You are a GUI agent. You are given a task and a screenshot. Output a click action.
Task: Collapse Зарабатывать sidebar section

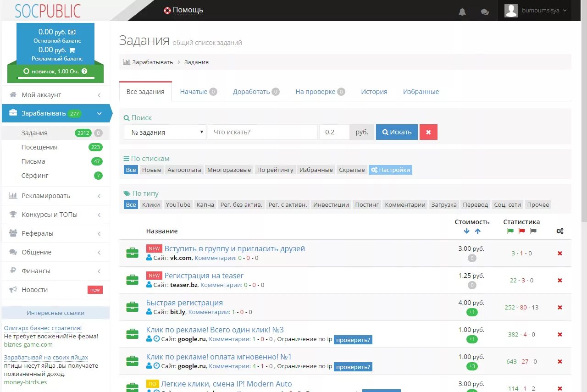pyautogui.click(x=55, y=113)
